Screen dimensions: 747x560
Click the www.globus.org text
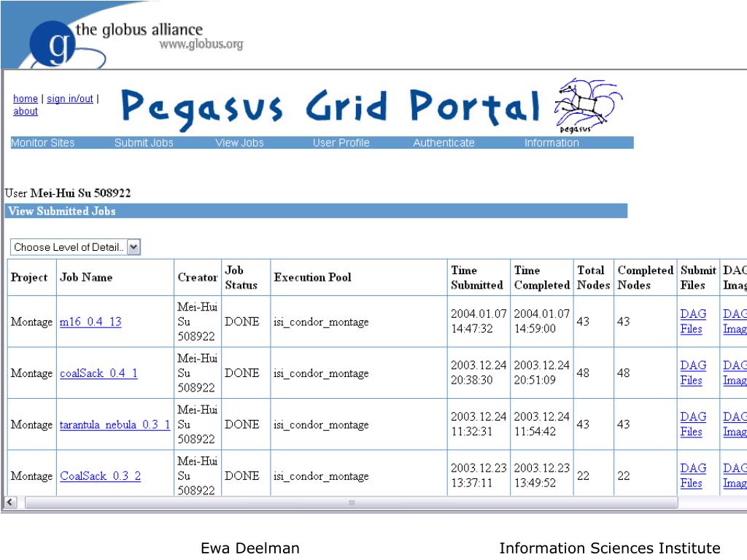[x=201, y=44]
